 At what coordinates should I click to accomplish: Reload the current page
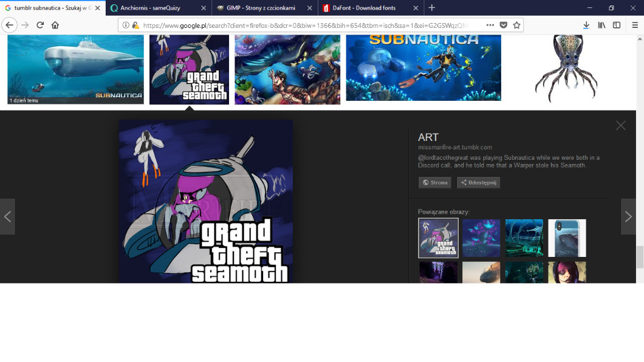coord(40,25)
